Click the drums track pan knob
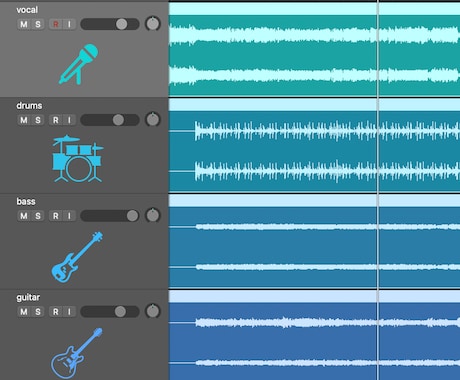Screen dimensions: 460x380 pos(153,119)
